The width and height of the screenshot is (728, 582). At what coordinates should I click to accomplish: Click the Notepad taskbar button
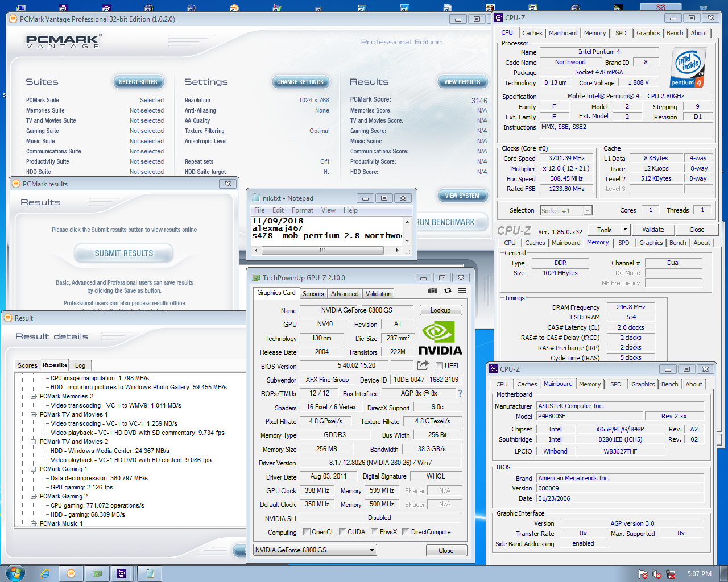pyautogui.click(x=149, y=573)
